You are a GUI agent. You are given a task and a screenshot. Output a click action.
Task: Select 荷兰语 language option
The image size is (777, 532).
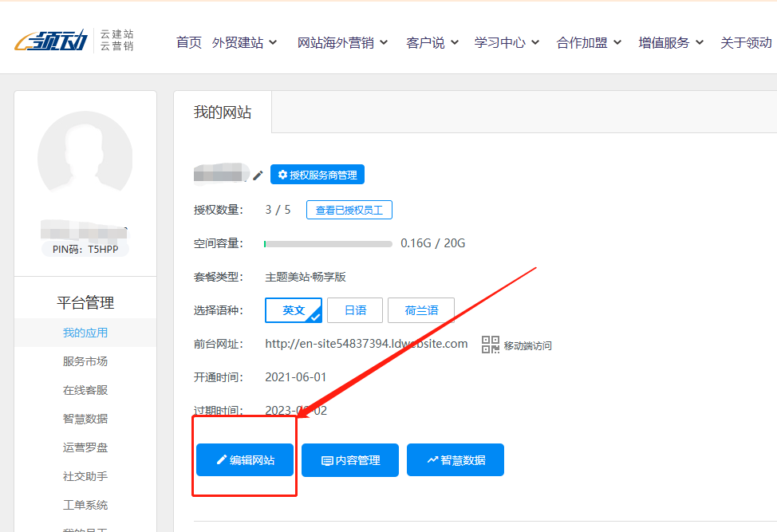tap(421, 310)
